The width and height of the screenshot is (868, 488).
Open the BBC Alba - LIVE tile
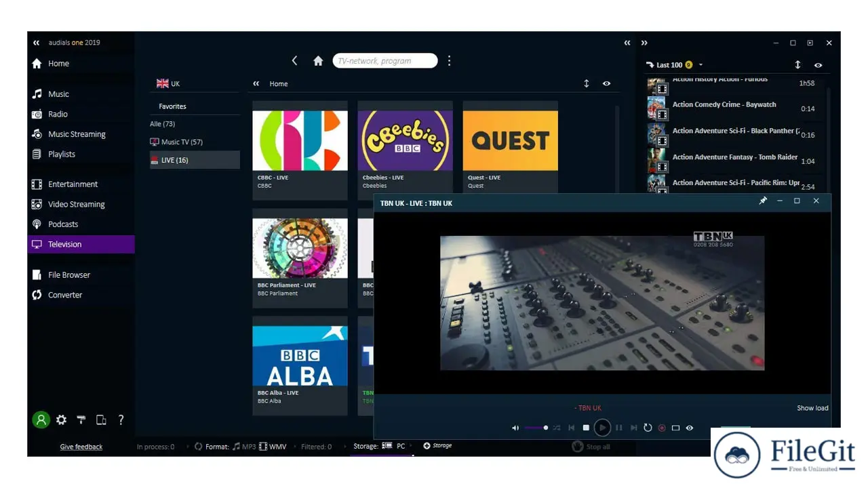click(300, 366)
